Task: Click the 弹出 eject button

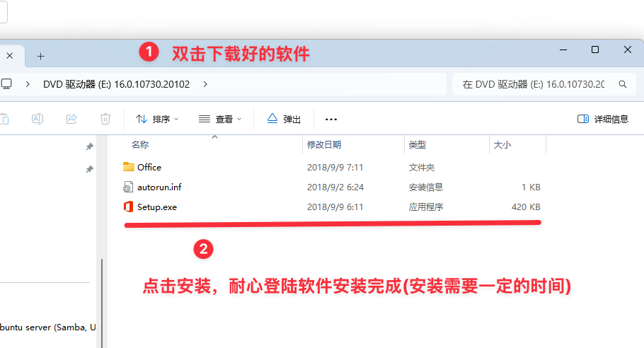Action: coord(284,120)
